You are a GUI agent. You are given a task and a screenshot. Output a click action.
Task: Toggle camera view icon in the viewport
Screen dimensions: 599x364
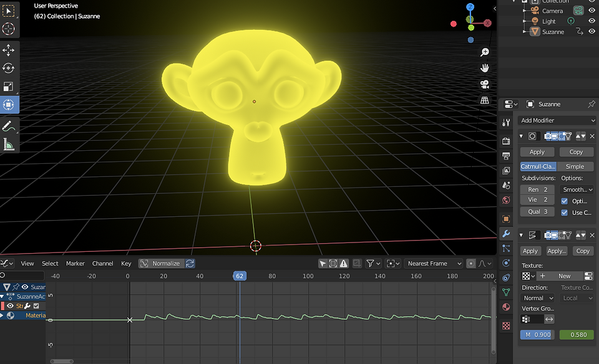(484, 84)
